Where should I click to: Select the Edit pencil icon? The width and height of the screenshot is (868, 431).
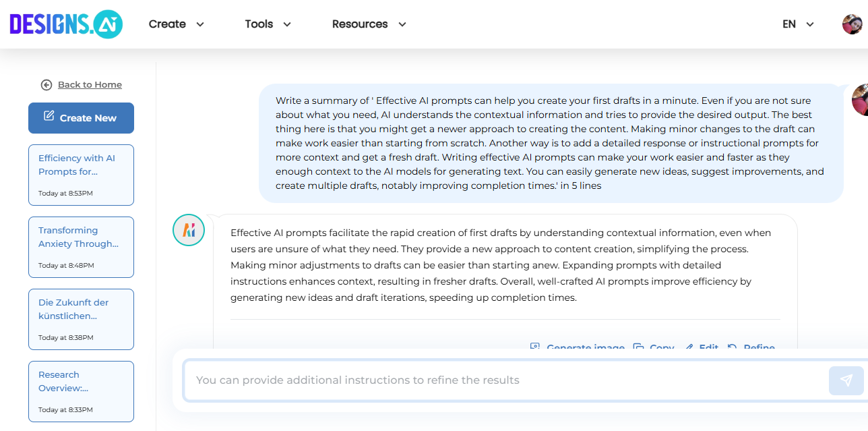pos(689,347)
